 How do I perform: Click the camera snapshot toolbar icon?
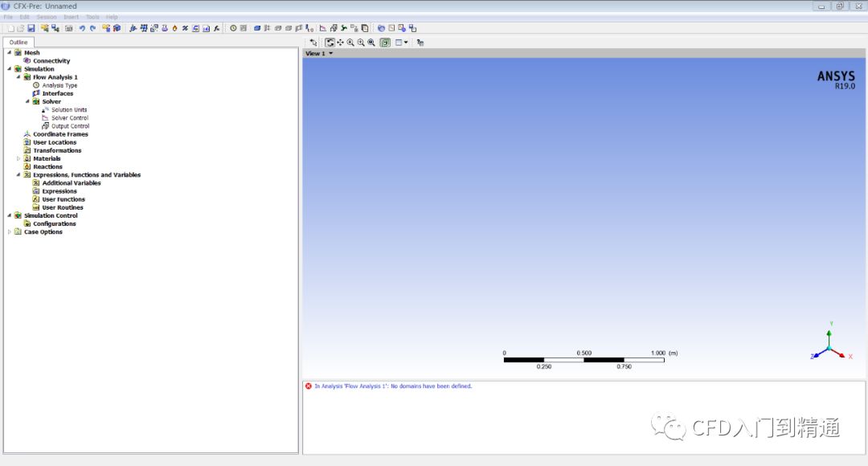(x=68, y=28)
